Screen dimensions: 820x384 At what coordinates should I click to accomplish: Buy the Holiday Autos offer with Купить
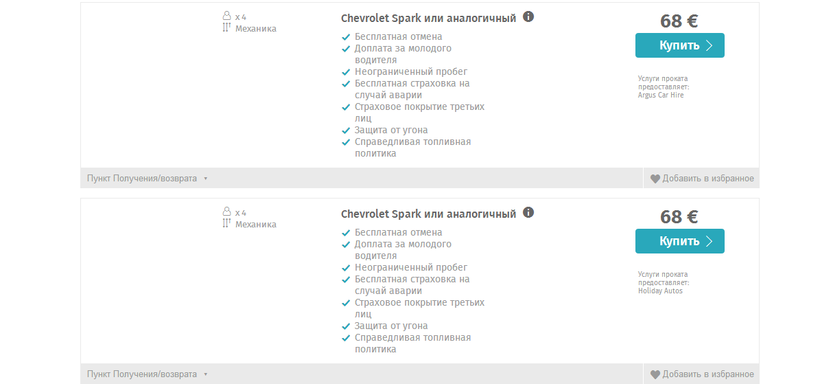(680, 241)
